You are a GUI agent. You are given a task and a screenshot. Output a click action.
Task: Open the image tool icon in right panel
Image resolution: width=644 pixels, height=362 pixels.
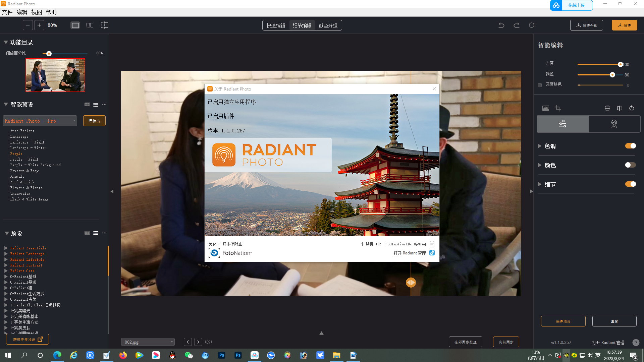point(546,108)
